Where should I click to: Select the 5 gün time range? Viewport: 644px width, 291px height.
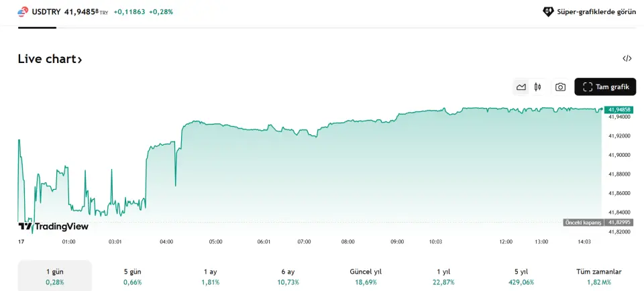click(x=132, y=276)
